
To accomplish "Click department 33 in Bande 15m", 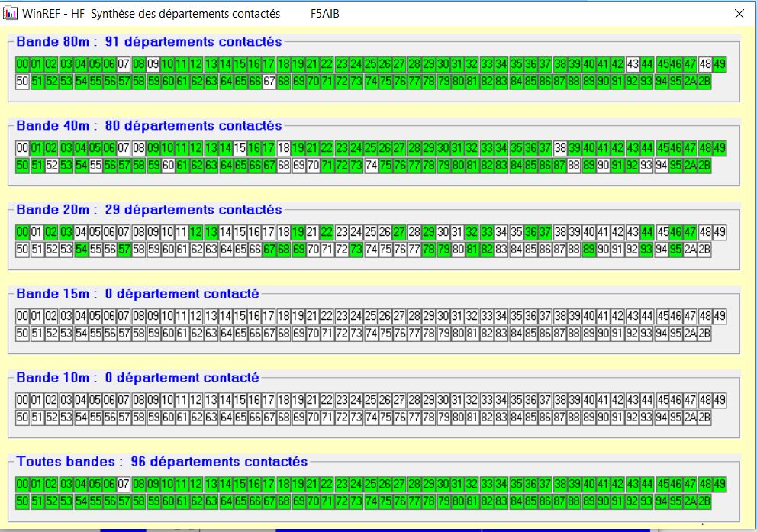I will [x=487, y=316].
